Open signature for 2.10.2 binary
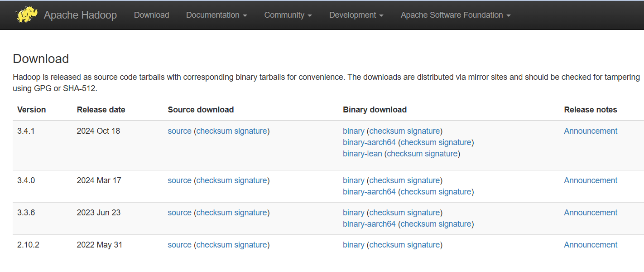Image resolution: width=644 pixels, height=272 pixels. (423, 245)
